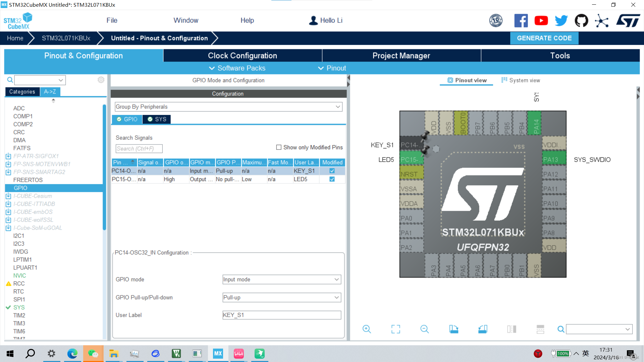Image resolution: width=644 pixels, height=362 pixels.
Task: Click the Windows Start button
Action: [x=10, y=354]
